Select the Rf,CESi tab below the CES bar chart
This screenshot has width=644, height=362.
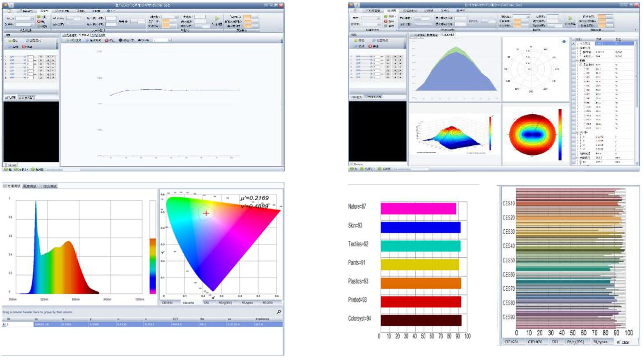pyautogui.click(x=622, y=342)
